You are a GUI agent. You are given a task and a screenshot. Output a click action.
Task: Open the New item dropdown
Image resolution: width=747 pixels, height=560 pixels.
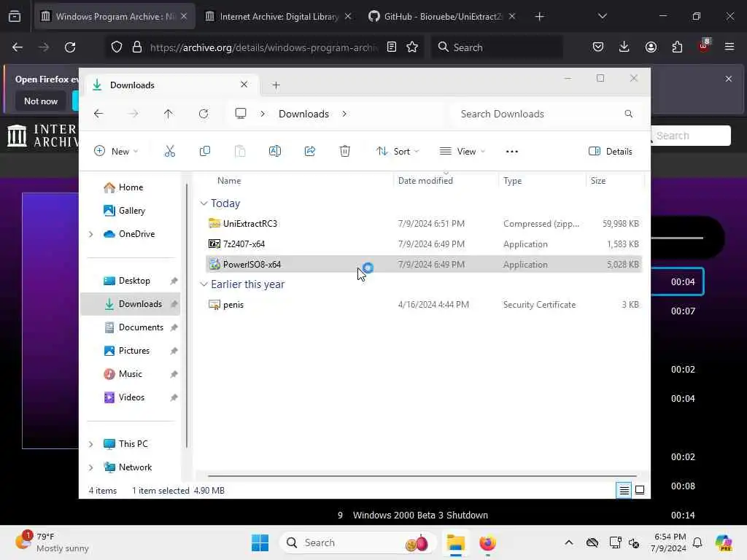pos(116,152)
